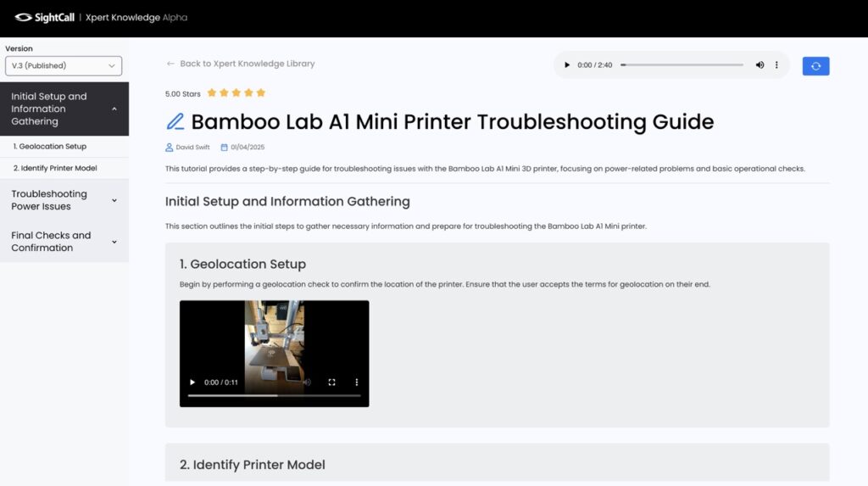Click audio time display 0:00 / 2:40
The width and height of the screenshot is (868, 486).
(594, 65)
